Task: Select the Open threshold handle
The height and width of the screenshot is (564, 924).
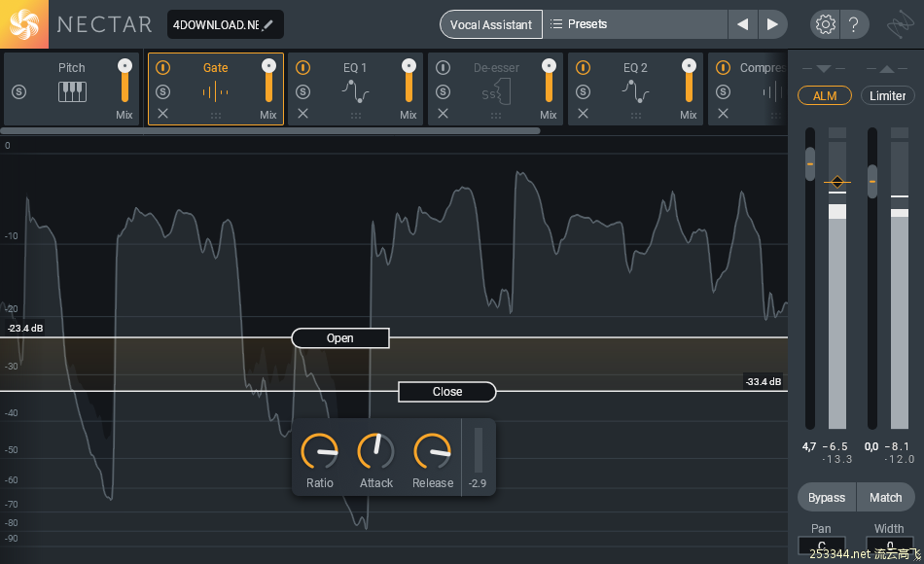Action: [x=340, y=338]
